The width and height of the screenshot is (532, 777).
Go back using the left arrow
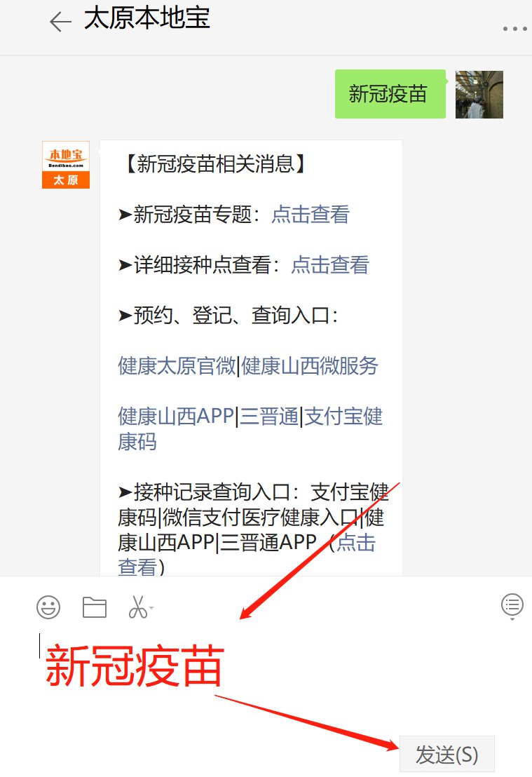coord(60,22)
